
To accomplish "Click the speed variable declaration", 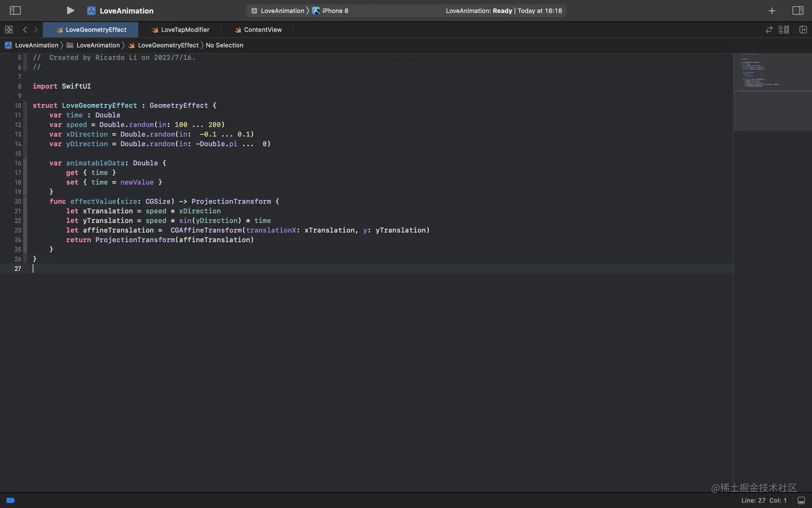I will (x=76, y=125).
